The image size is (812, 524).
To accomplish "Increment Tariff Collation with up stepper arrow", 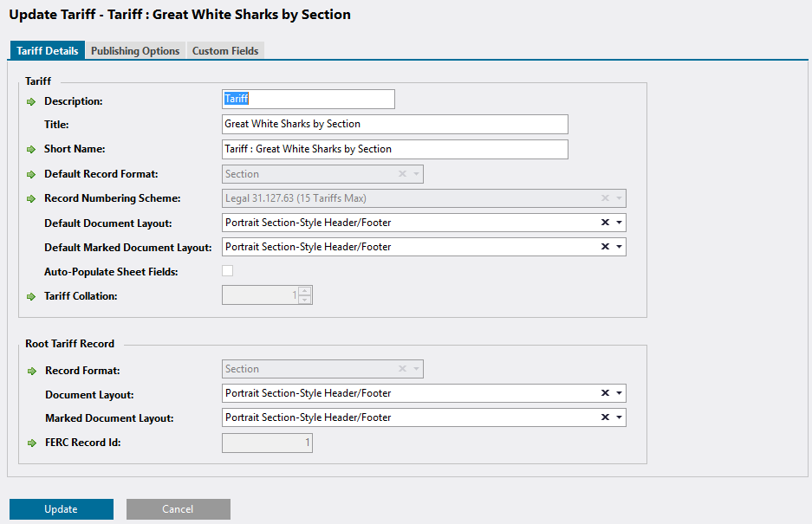I will [x=305, y=291].
